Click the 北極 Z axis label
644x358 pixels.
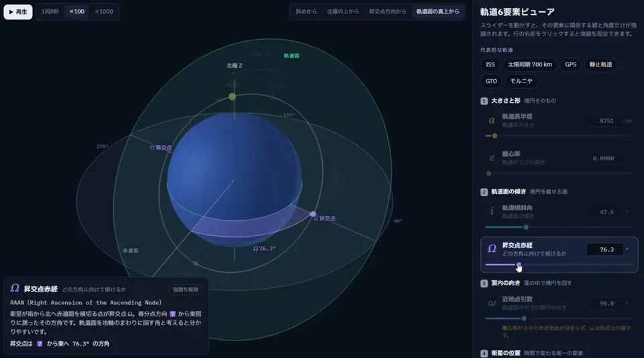pyautogui.click(x=235, y=66)
